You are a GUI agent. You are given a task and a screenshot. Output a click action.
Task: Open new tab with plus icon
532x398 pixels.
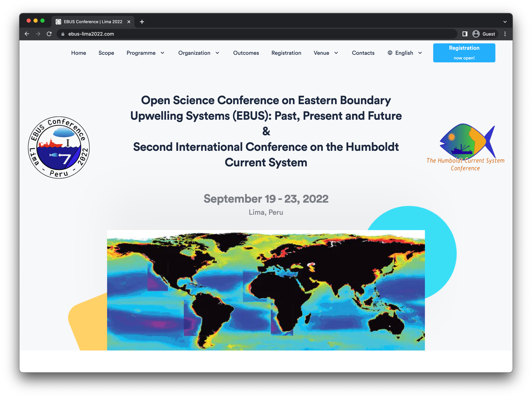coord(142,22)
